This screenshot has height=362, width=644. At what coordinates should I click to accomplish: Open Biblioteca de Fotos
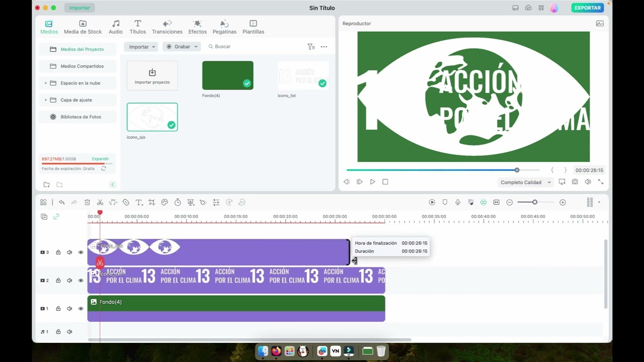tap(78, 117)
